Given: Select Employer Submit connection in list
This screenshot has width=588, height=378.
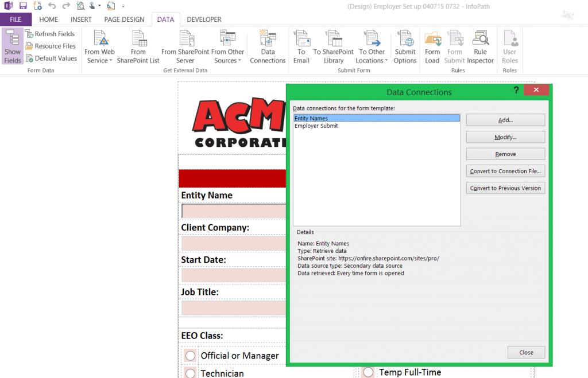Looking at the screenshot, I should click(377, 126).
